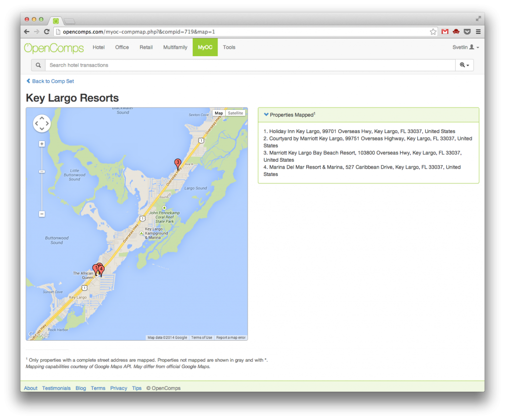Click map marker number 3
Viewport: 505px width, 420px height.
coord(178,164)
